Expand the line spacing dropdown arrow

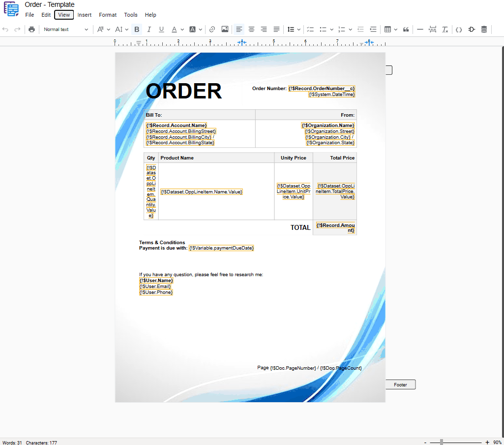pyautogui.click(x=298, y=29)
